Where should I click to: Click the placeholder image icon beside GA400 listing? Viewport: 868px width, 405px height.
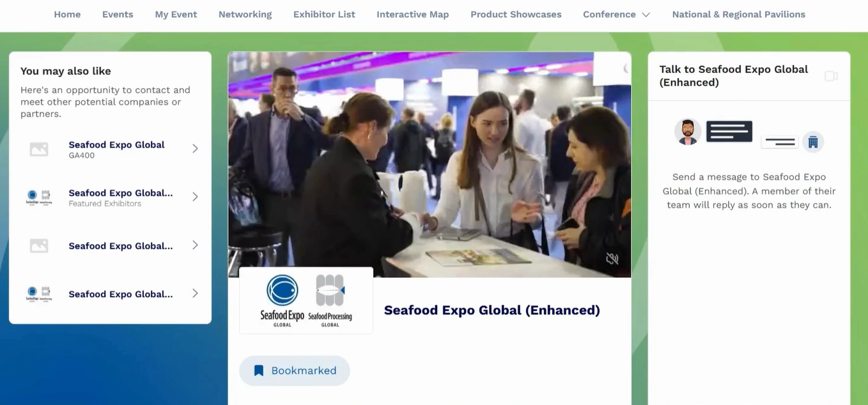(x=39, y=149)
